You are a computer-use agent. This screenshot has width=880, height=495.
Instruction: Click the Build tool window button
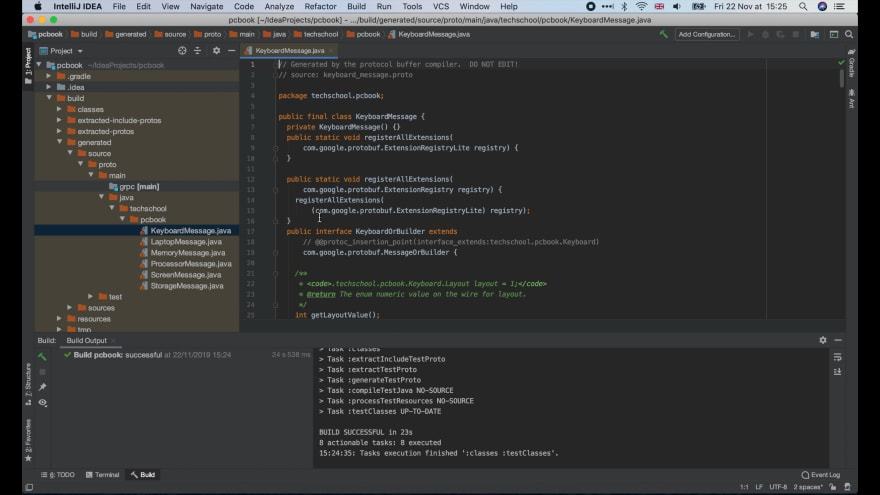click(143, 475)
